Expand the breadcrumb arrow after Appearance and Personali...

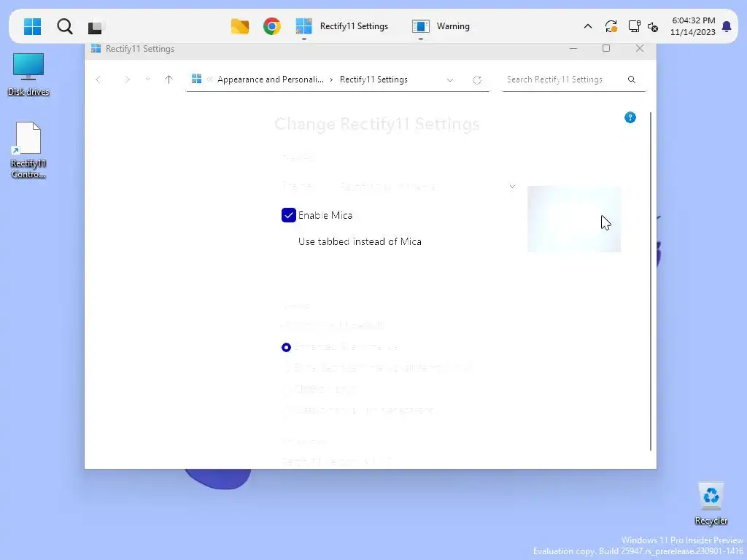[331, 79]
